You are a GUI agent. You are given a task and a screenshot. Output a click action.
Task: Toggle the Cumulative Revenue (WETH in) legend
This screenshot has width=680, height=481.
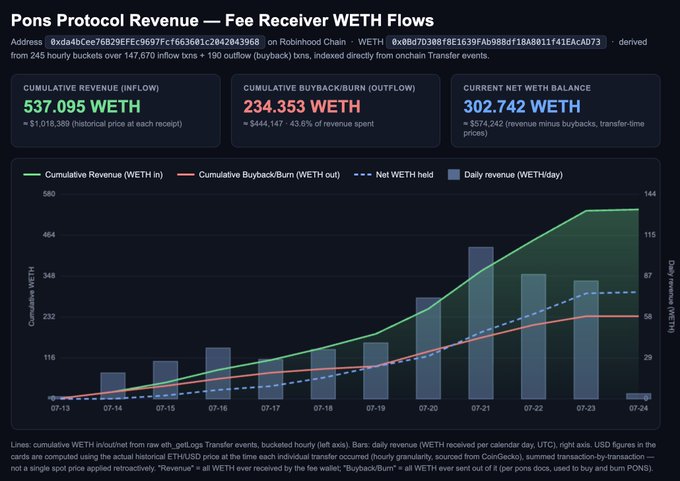point(93,175)
